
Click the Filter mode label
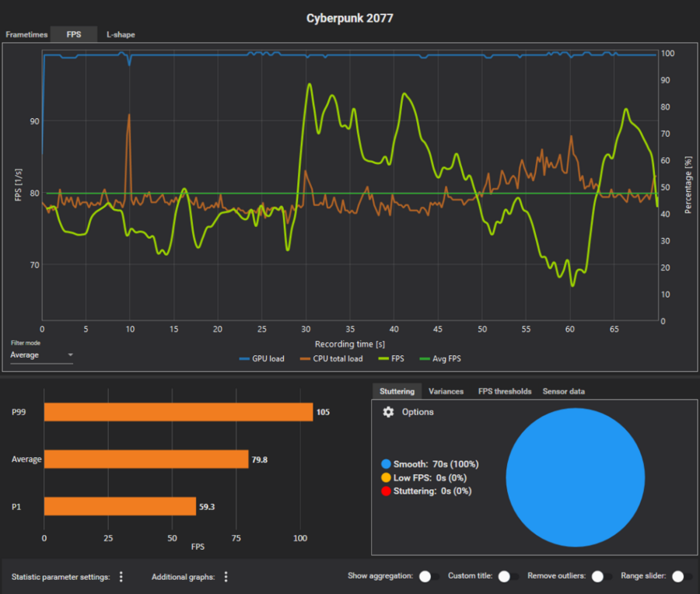click(26, 343)
